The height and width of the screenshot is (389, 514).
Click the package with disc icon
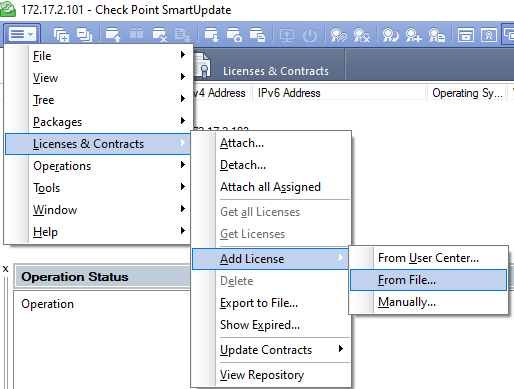pyautogui.click(x=234, y=34)
